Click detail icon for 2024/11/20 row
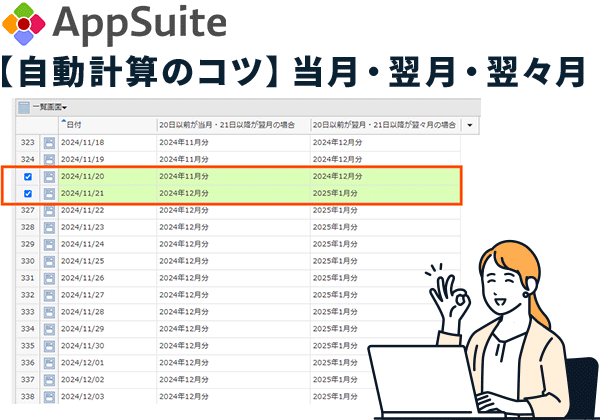The image size is (600, 420). pos(49,177)
